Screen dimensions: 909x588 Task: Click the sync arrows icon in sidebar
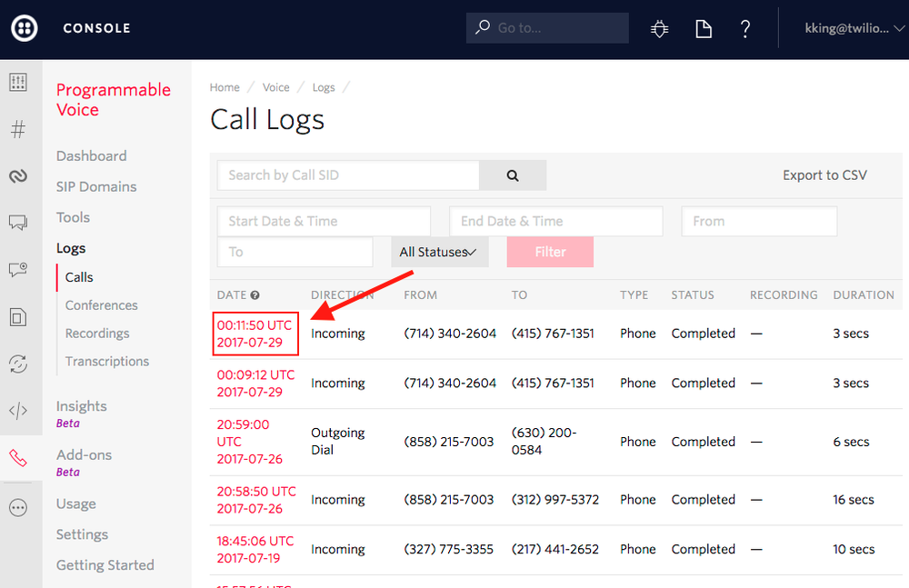(18, 364)
